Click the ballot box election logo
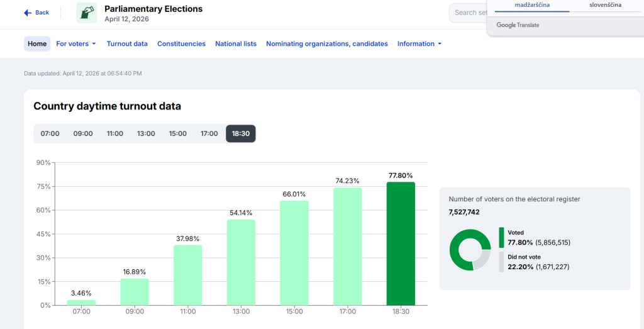 coord(86,13)
